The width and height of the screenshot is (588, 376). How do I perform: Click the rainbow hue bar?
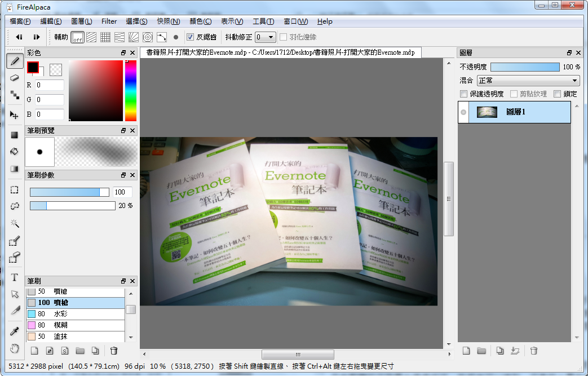[131, 91]
